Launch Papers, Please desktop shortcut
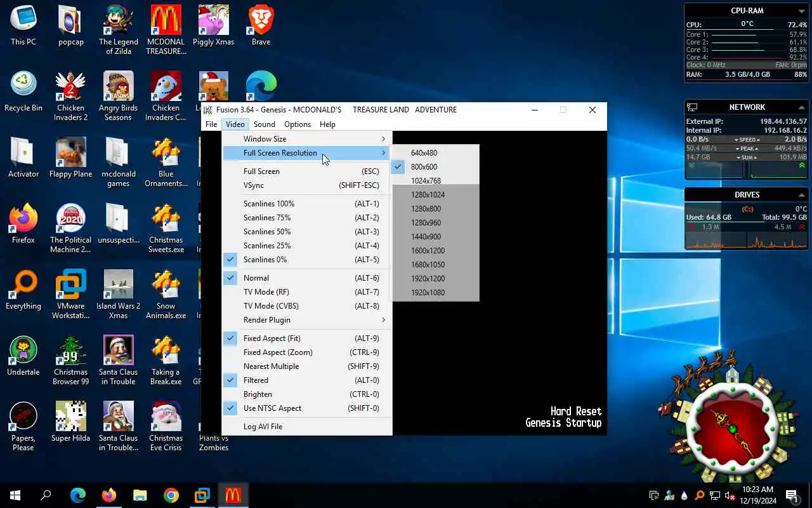 coord(23,427)
